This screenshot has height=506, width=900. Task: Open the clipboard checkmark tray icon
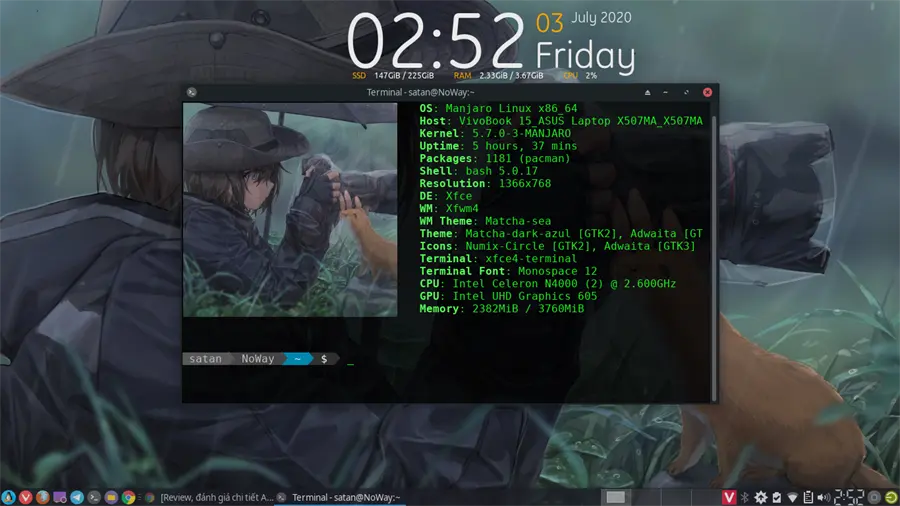tap(777, 497)
